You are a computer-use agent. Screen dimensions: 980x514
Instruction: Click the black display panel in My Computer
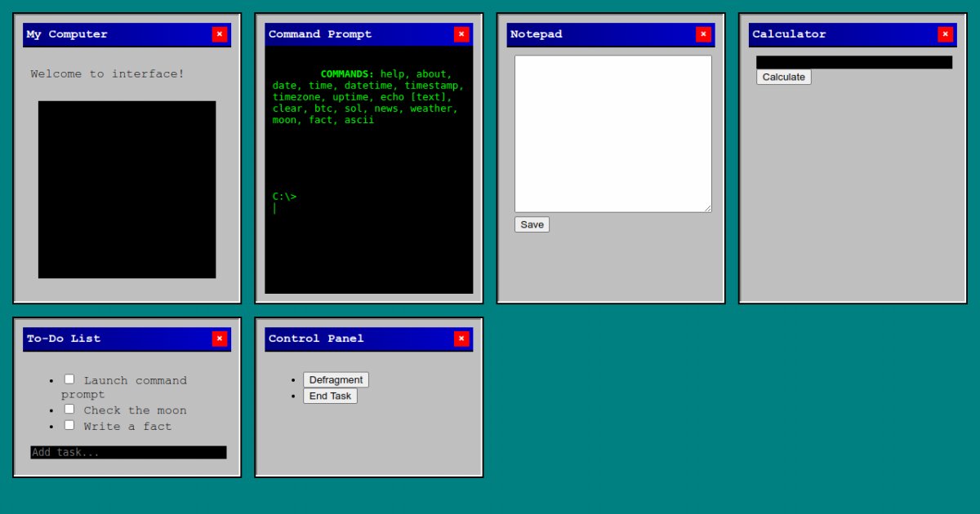click(127, 189)
